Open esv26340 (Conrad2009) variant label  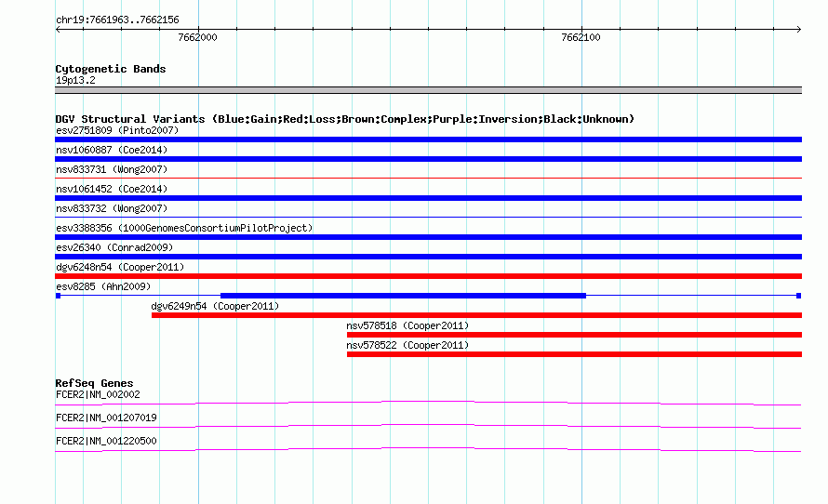114,247
